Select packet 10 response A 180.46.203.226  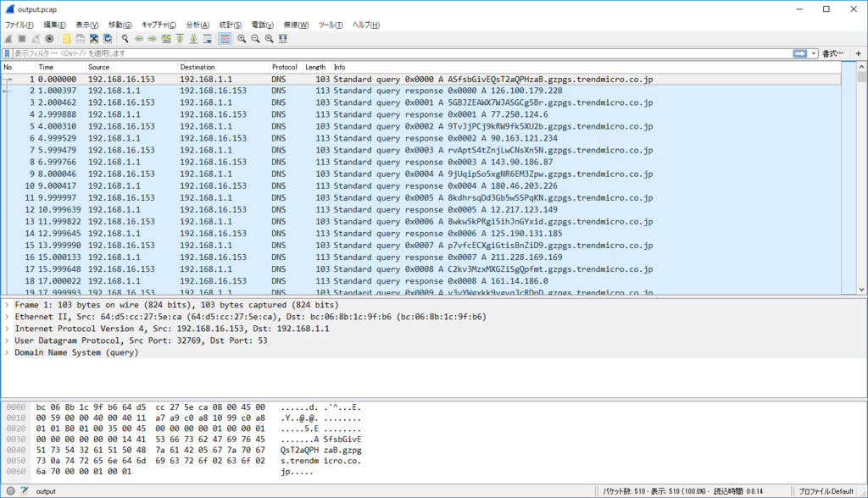point(420,186)
